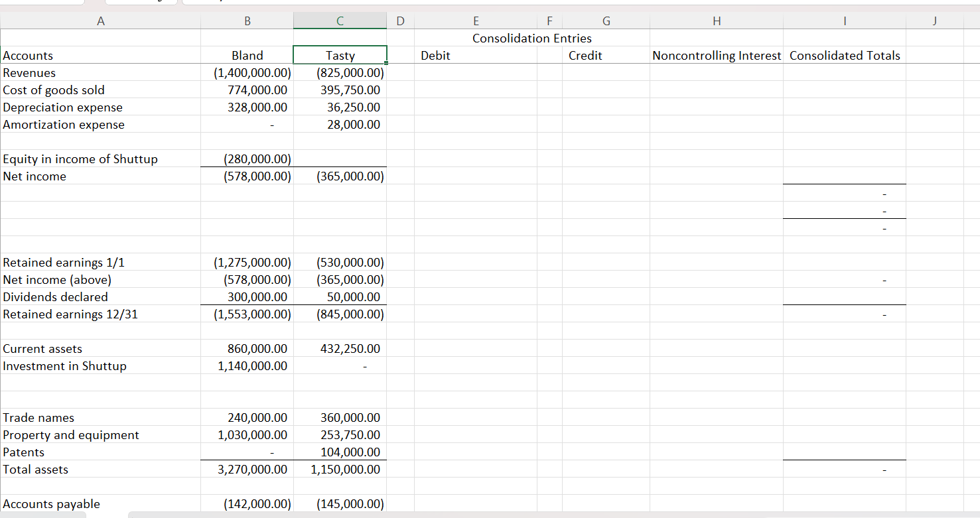Select column H header

717,21
